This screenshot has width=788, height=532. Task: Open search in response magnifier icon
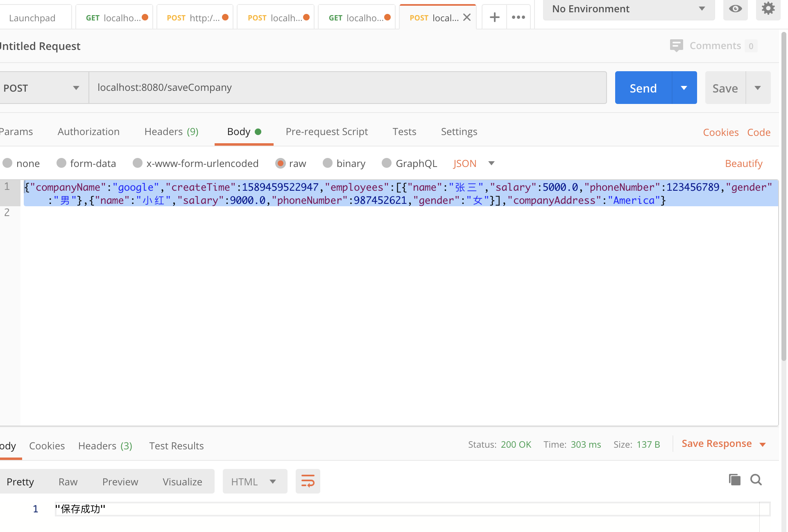click(x=756, y=480)
